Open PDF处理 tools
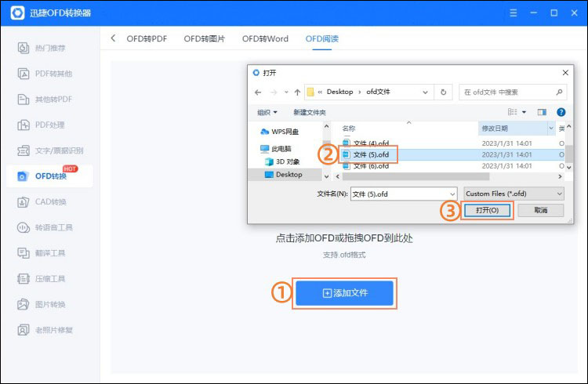Image resolution: width=588 pixels, height=384 pixels. tap(42, 125)
